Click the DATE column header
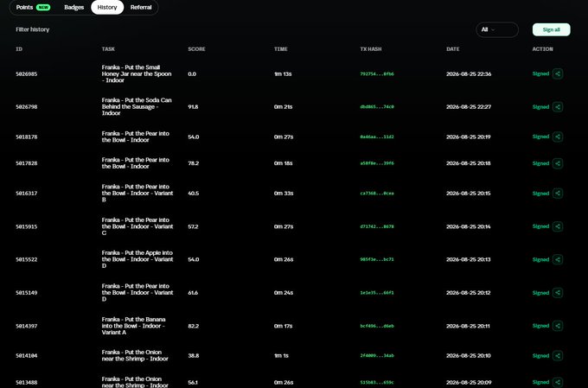Image resolution: width=588 pixels, height=388 pixels. (x=452, y=49)
